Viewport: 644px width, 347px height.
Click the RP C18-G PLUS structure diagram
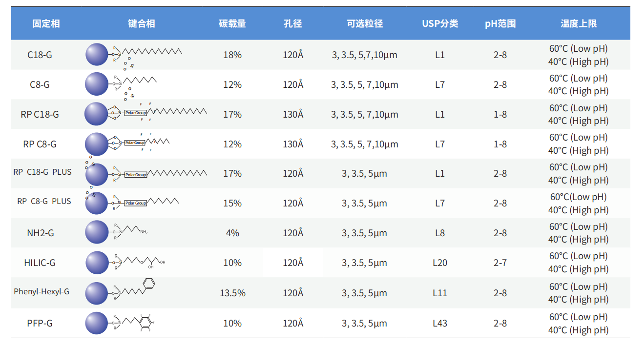click(x=145, y=174)
